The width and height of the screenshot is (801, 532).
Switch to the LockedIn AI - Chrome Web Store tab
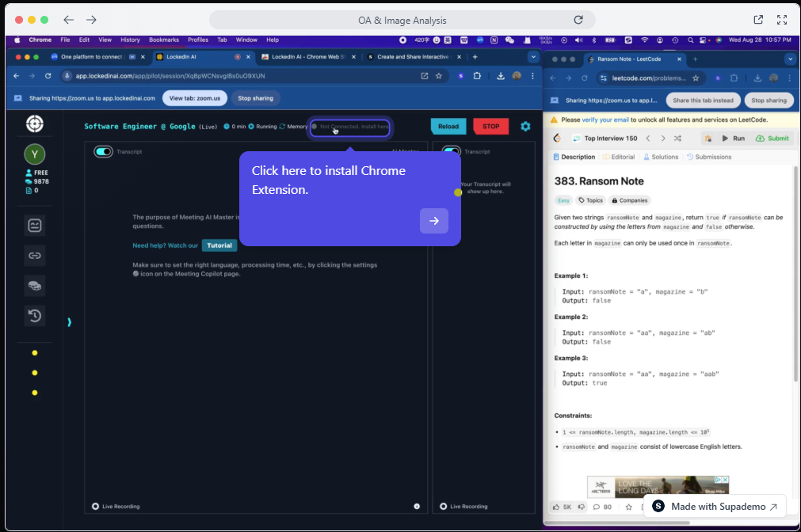point(307,57)
